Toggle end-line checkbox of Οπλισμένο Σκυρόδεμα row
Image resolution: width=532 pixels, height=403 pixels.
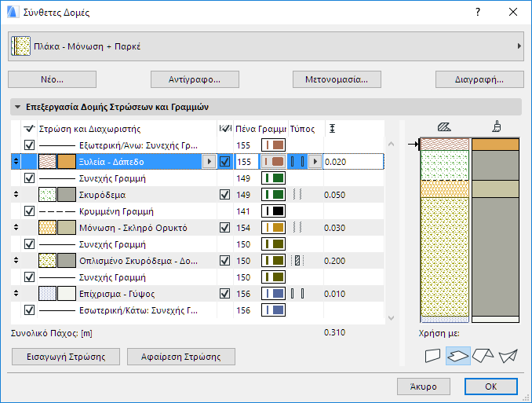click(x=225, y=261)
